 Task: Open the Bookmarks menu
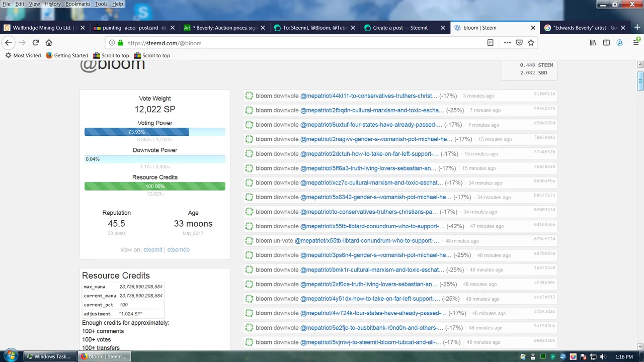tap(77, 4)
